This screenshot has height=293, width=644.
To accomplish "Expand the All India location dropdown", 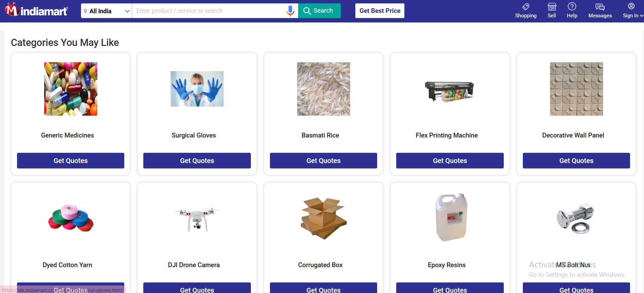I will click(x=106, y=11).
